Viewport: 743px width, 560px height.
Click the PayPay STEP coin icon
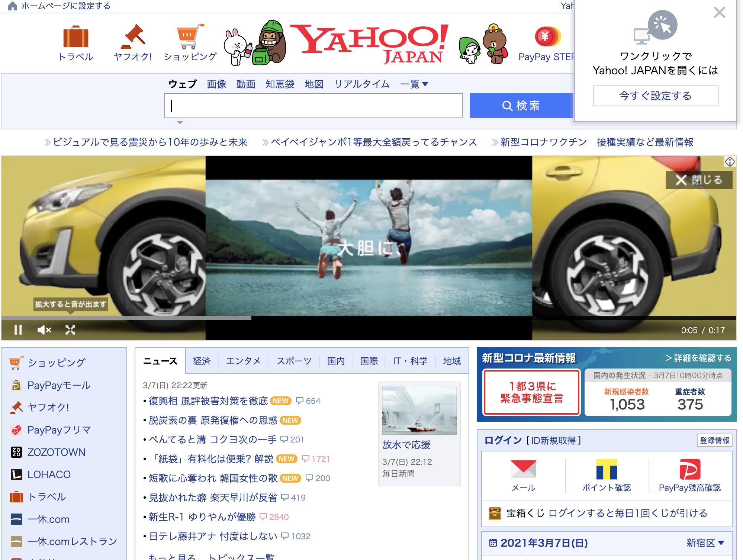click(x=547, y=37)
